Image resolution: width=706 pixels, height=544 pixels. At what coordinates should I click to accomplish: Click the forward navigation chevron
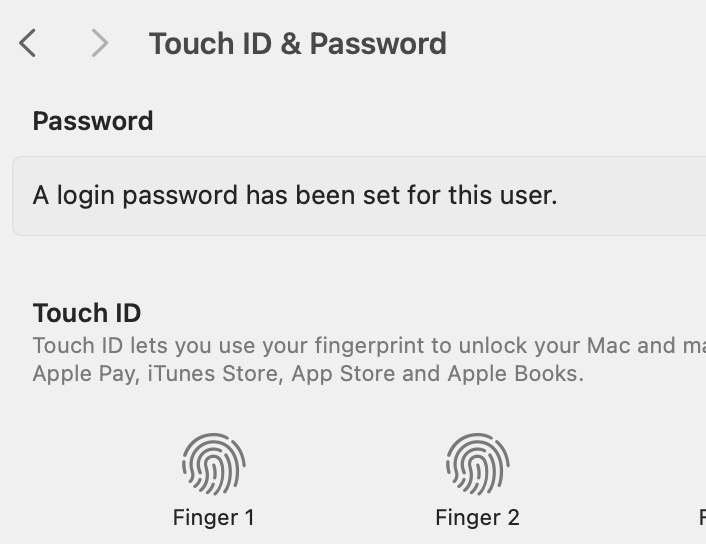click(x=99, y=43)
